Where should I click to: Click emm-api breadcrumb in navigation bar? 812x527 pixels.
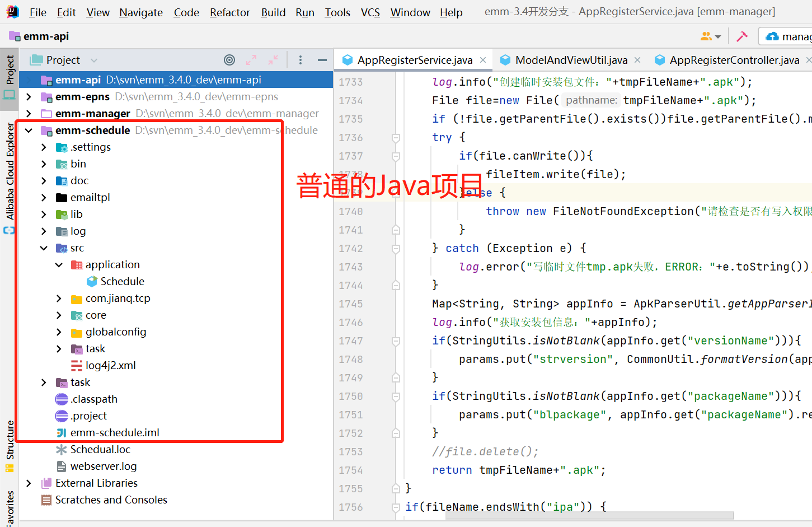pos(39,36)
